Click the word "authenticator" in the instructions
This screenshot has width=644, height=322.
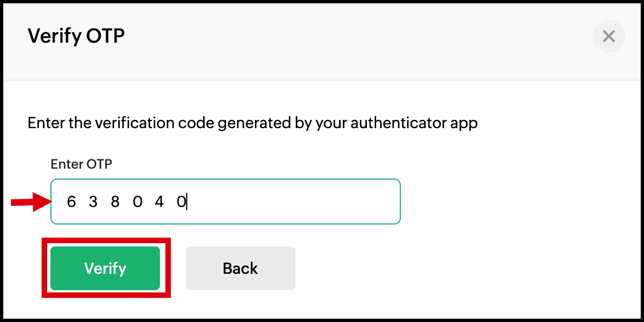402,123
